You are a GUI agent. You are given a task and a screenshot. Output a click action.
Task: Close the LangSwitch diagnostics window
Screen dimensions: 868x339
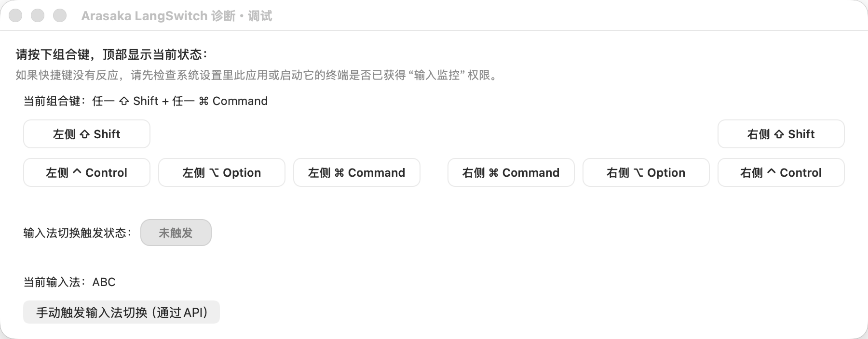click(16, 16)
